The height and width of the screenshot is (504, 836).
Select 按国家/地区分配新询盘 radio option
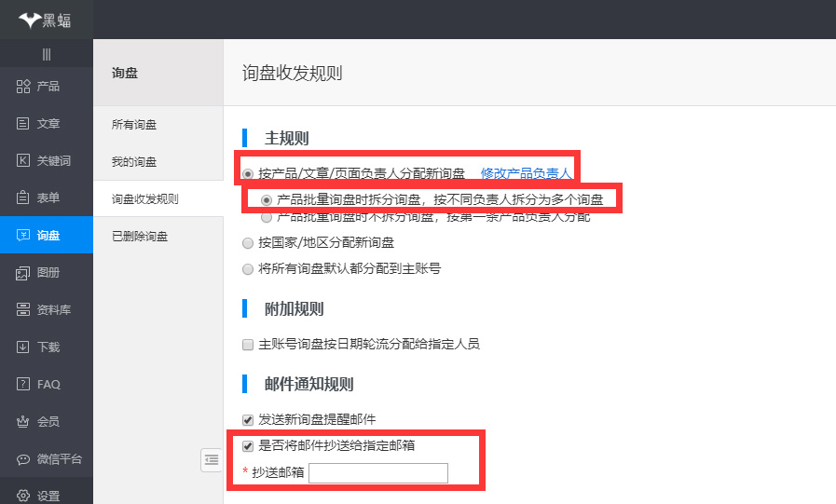click(x=248, y=243)
